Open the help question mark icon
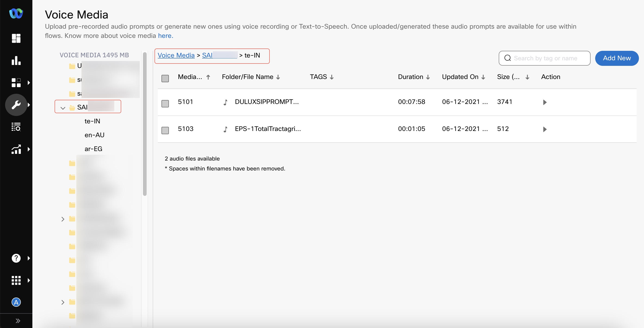 [16, 258]
